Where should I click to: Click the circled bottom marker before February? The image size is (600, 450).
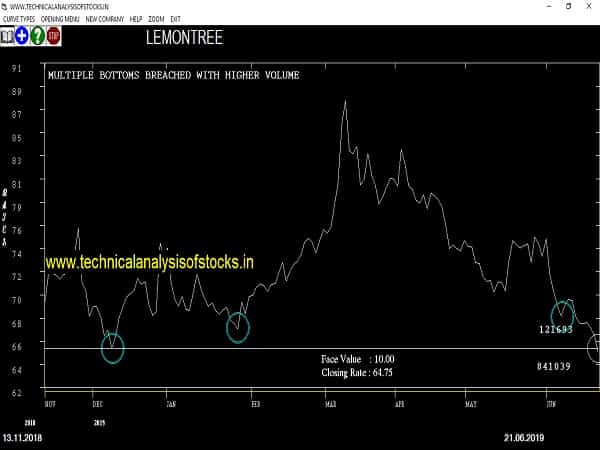237,327
